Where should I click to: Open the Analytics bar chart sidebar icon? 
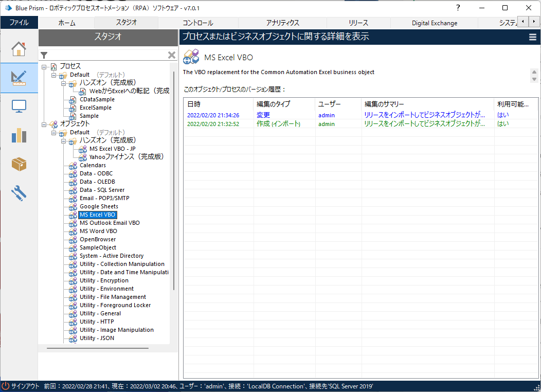[x=19, y=135]
